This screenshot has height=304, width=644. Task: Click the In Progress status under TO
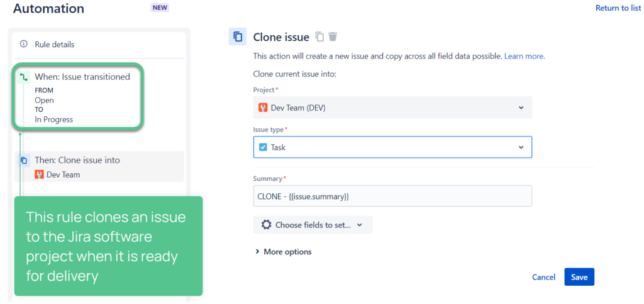click(x=54, y=120)
